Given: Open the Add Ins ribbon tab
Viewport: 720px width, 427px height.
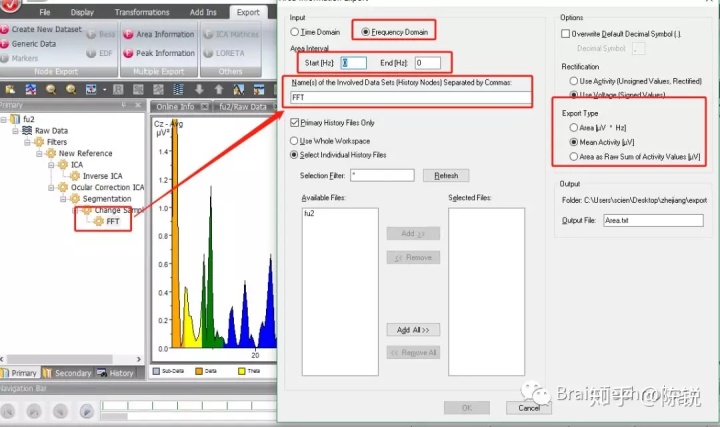Looking at the screenshot, I should (203, 12).
